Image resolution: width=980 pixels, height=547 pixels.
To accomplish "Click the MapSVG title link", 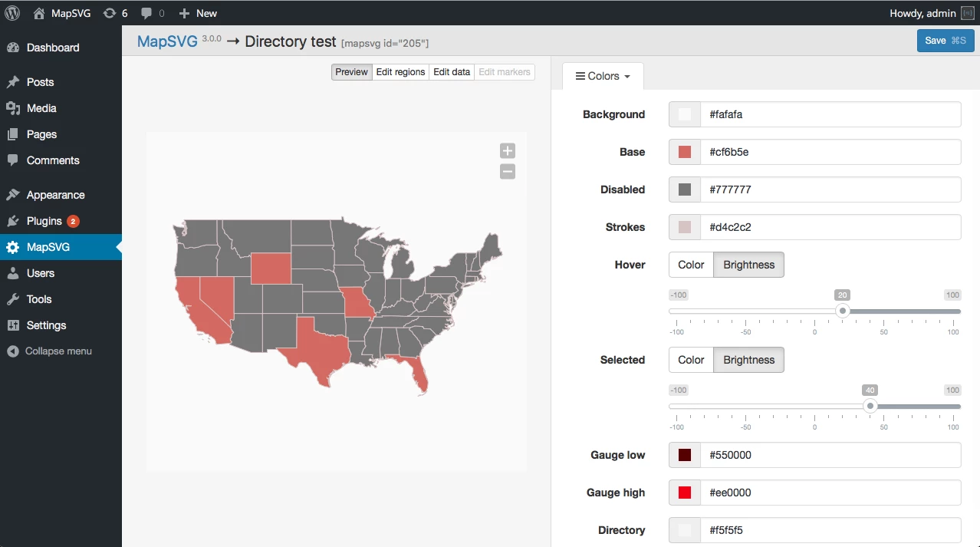I will click(x=167, y=41).
